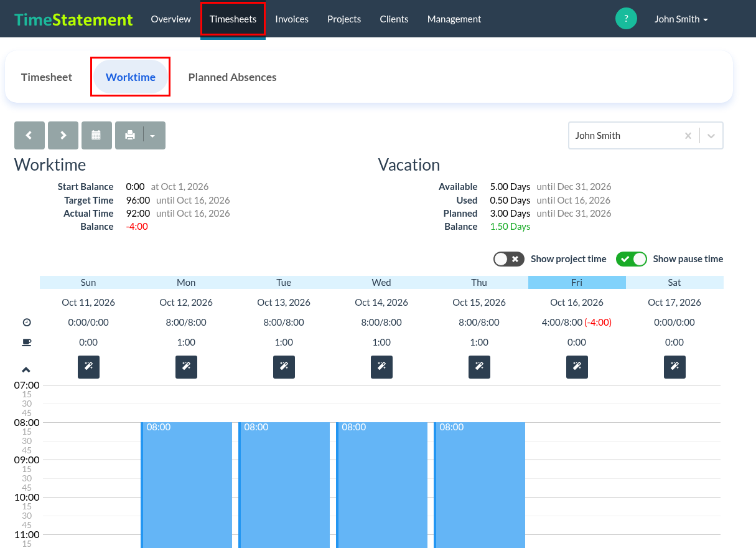
Task: Select the Wednesday 08:00 worktime block
Action: (381, 485)
